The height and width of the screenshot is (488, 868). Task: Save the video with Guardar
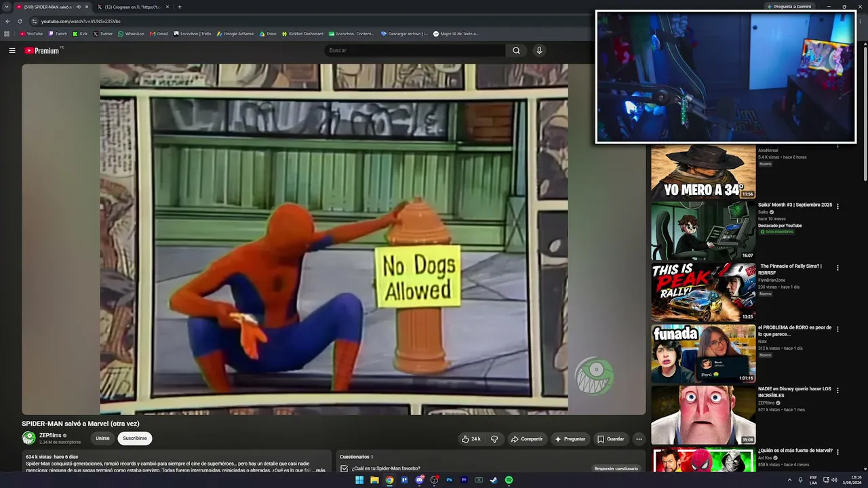[x=610, y=439]
